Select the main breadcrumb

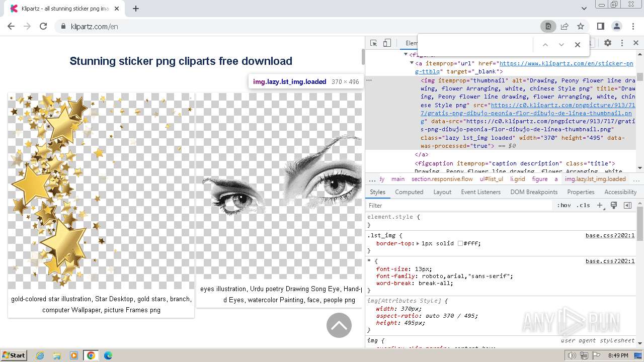coord(398,179)
